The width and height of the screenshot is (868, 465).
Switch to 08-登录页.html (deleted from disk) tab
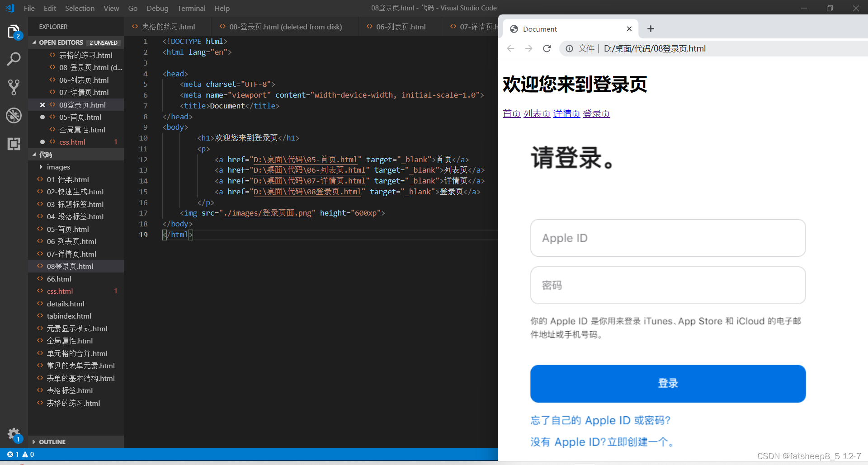click(285, 27)
